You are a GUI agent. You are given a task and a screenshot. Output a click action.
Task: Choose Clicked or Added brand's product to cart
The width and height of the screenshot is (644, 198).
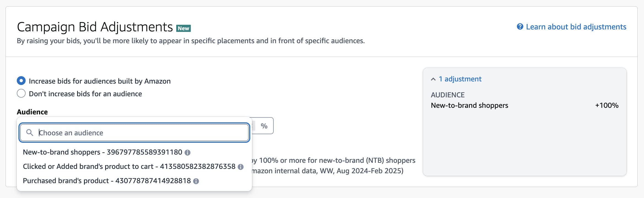[x=129, y=166]
